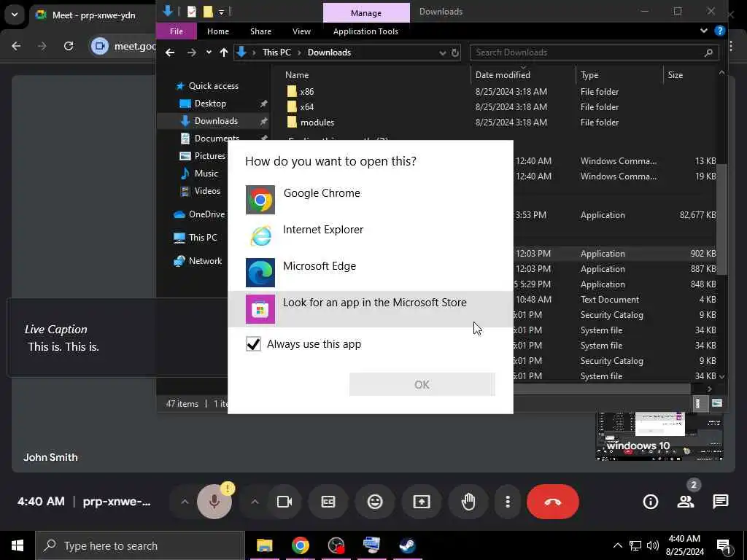This screenshot has height=560, width=747.
Task: Open the Chrome tab search dropdown
Action: 15,15
